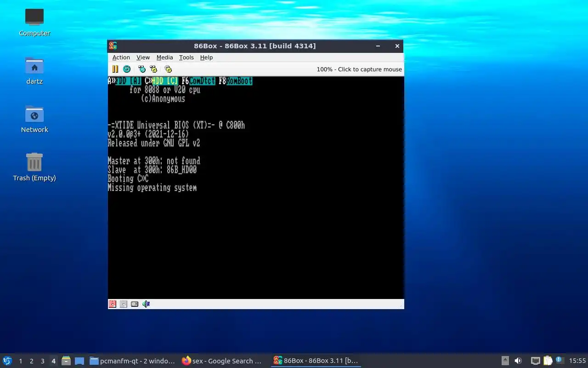Click 'HDD [C]' boot menu entry text
588x368 pixels.
click(x=165, y=81)
